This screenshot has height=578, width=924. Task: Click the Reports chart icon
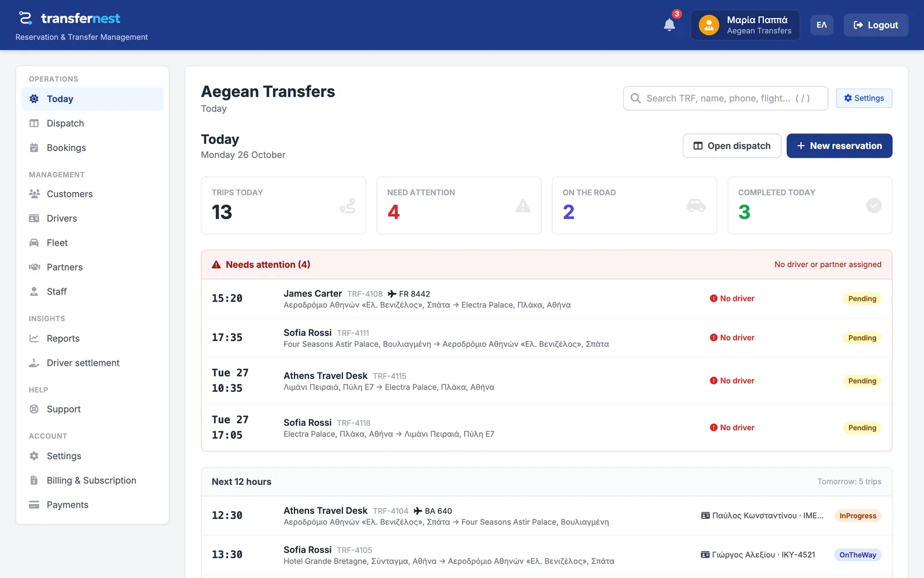tap(34, 338)
